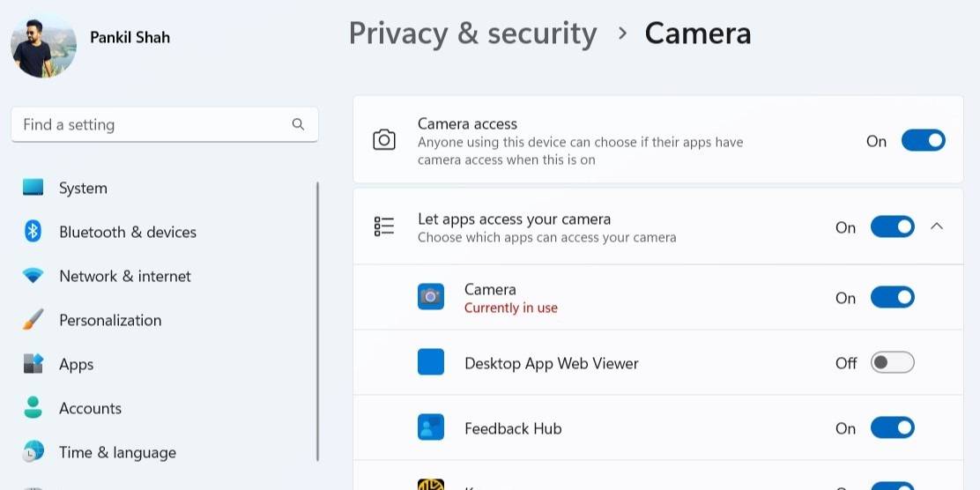The image size is (980, 490).
Task: Disable Feedback Hub camera access
Action: click(892, 428)
